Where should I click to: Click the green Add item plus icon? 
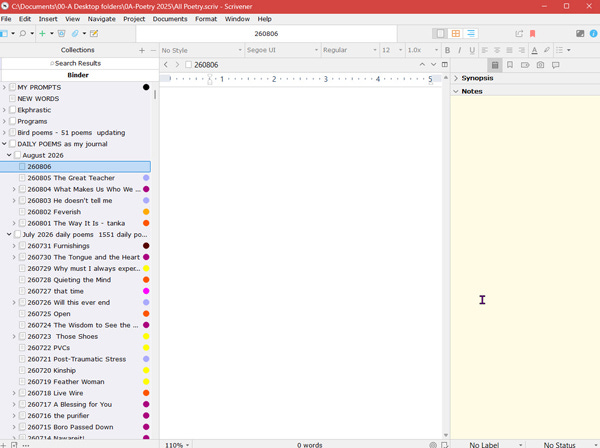[42, 34]
